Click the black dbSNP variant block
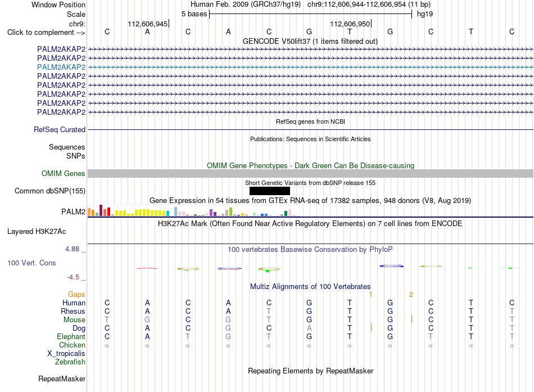 [x=270, y=191]
